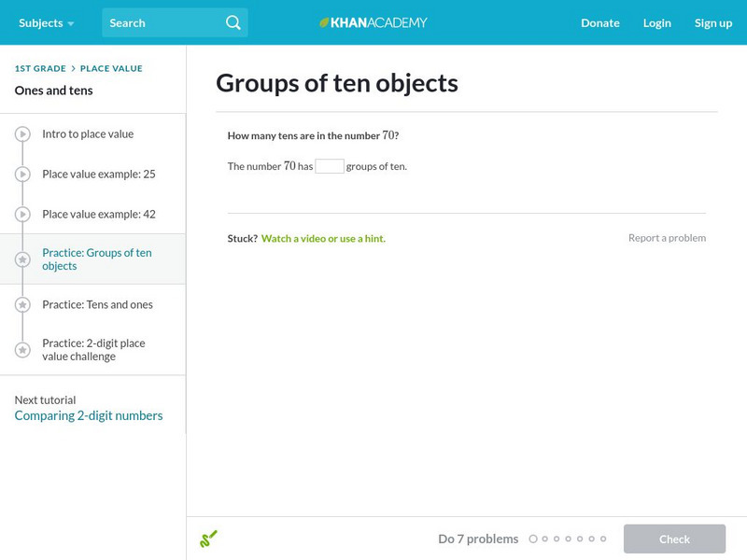Click the play icon for 'Place value example: 42'

(x=21, y=214)
